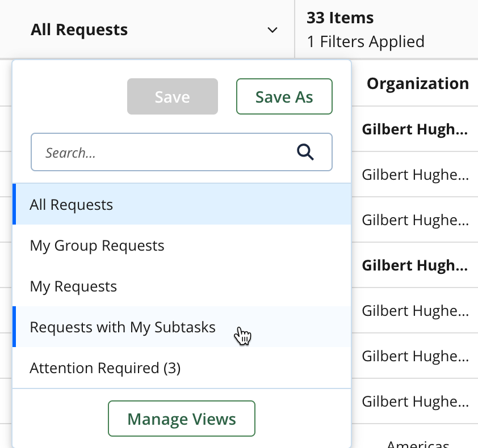
Task: Open the first bold Gilbert Hugh... organization row
Action: point(415,129)
